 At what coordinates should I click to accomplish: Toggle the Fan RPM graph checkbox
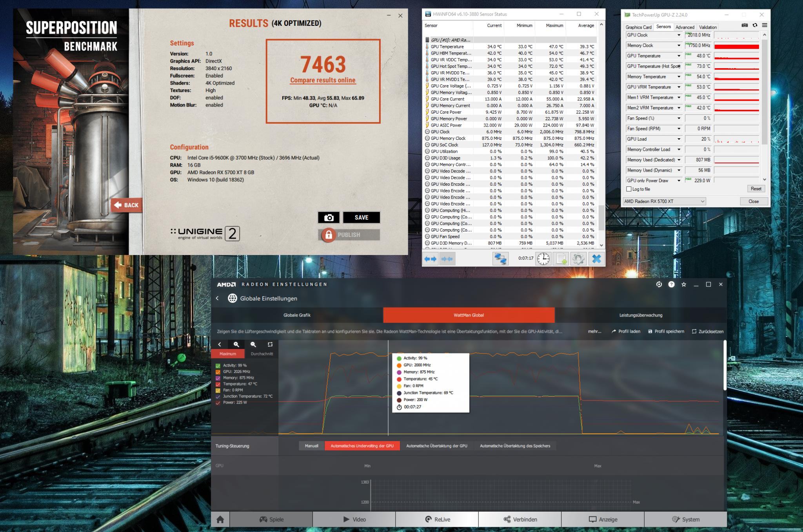(218, 390)
